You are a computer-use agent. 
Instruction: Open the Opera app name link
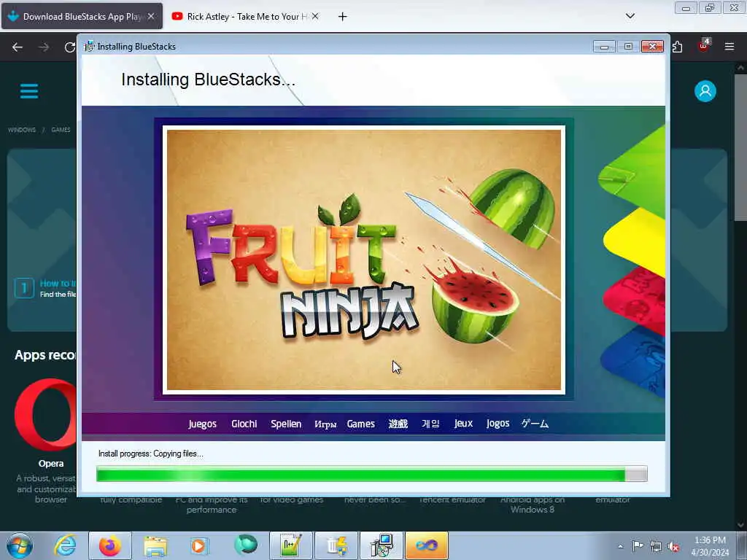[x=51, y=463]
